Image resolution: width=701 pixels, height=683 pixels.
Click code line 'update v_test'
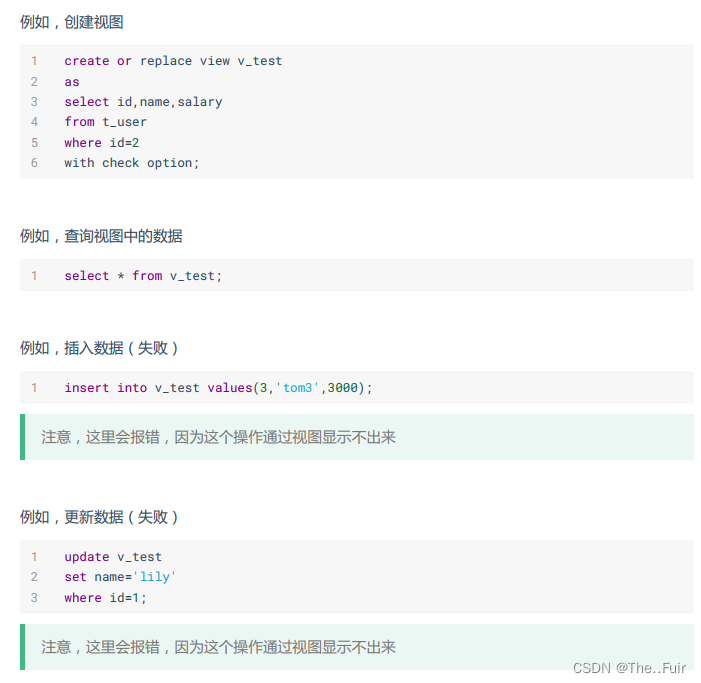[113, 557]
